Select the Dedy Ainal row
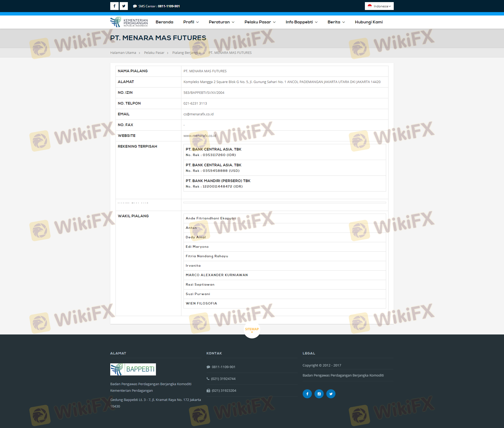 click(285, 238)
